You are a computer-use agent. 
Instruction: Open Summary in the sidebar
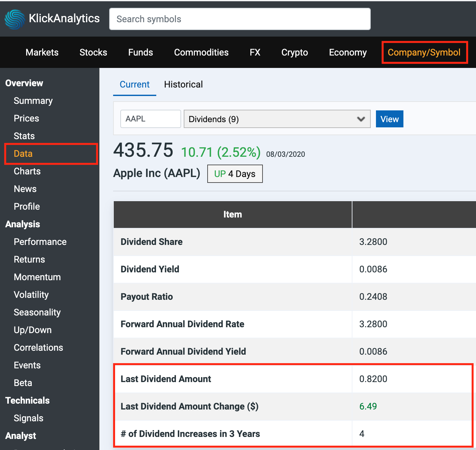tap(33, 101)
